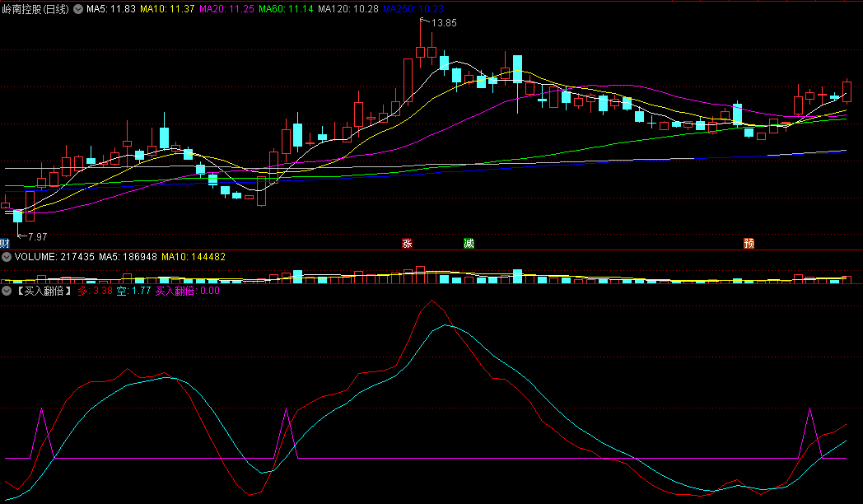
Task: Click the volume MA10: 144482 label
Action: click(194, 257)
